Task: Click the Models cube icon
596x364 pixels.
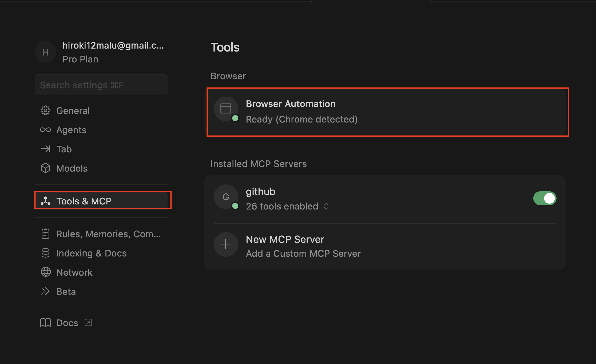Action: 45,168
